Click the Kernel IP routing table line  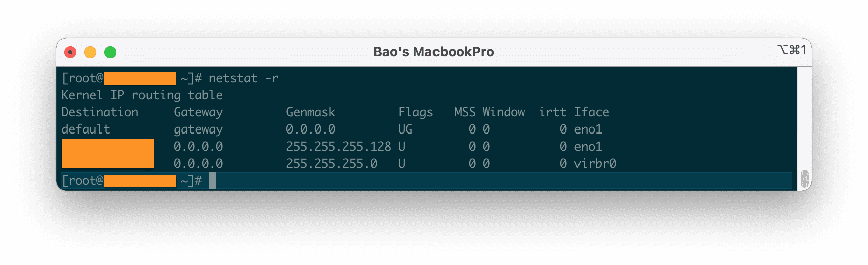click(x=142, y=95)
